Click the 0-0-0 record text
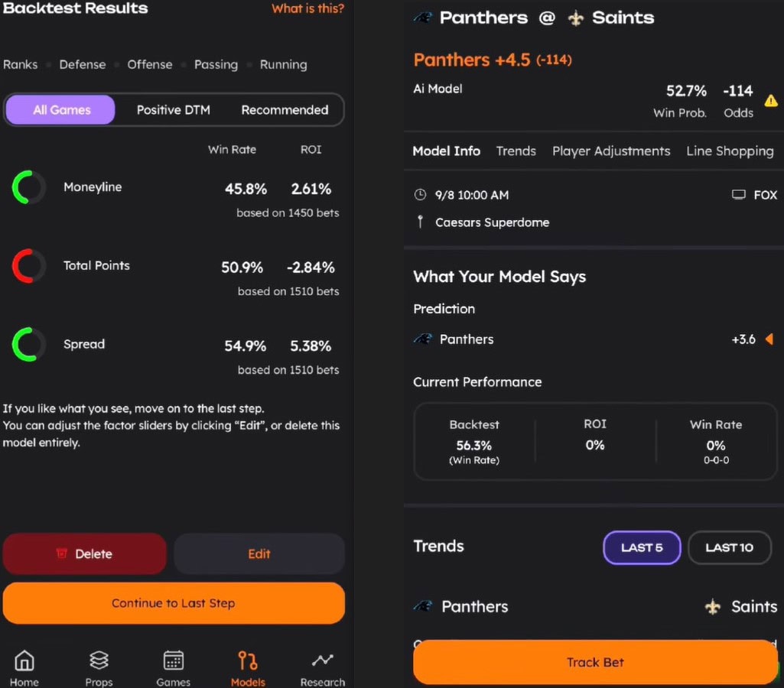 716,460
